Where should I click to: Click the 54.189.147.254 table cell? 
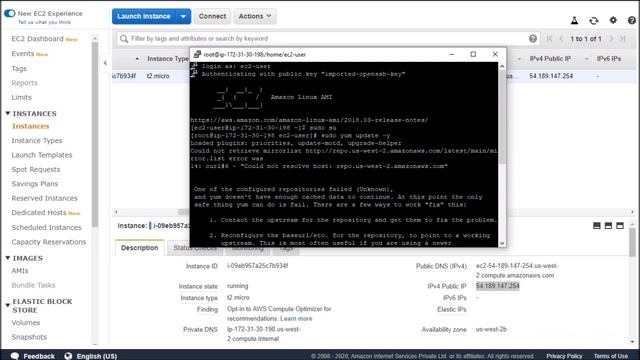(551, 76)
